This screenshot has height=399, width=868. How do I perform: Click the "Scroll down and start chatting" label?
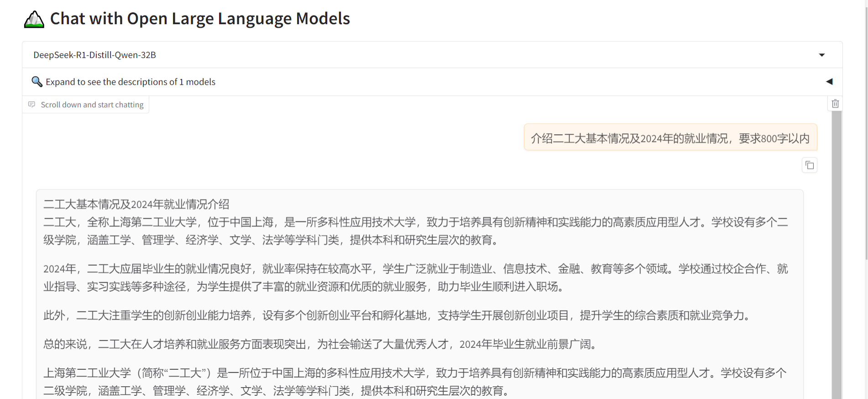[92, 105]
